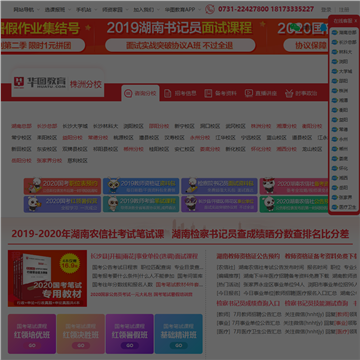Open the 检察院书记员面试资料包 promo banner
The image size is (360, 360).
[219, 186]
